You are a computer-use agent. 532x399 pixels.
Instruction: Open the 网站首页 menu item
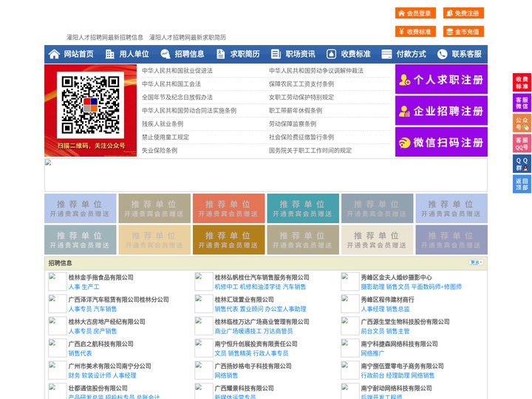(x=79, y=54)
